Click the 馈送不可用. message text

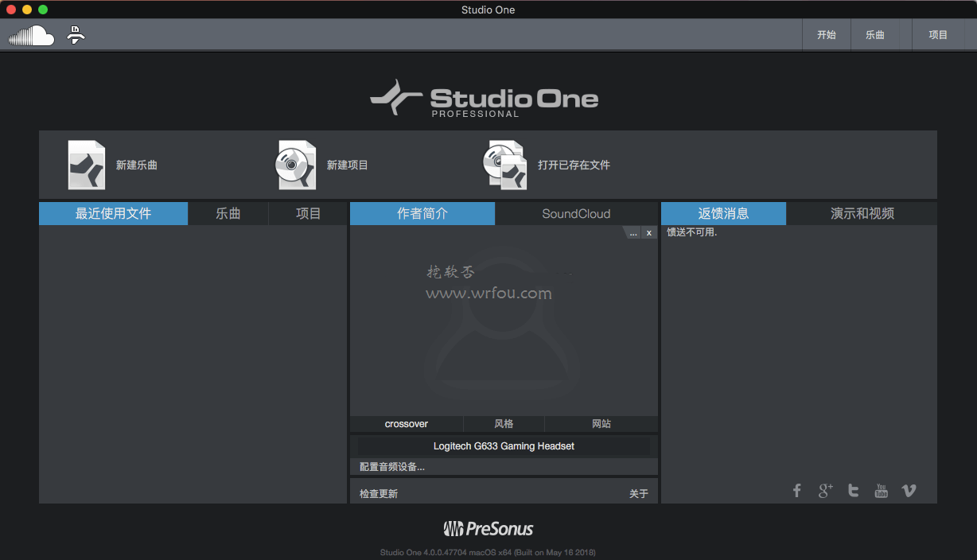(x=692, y=233)
